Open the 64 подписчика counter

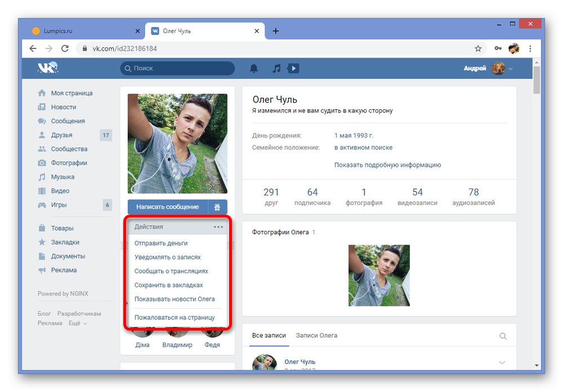312,197
